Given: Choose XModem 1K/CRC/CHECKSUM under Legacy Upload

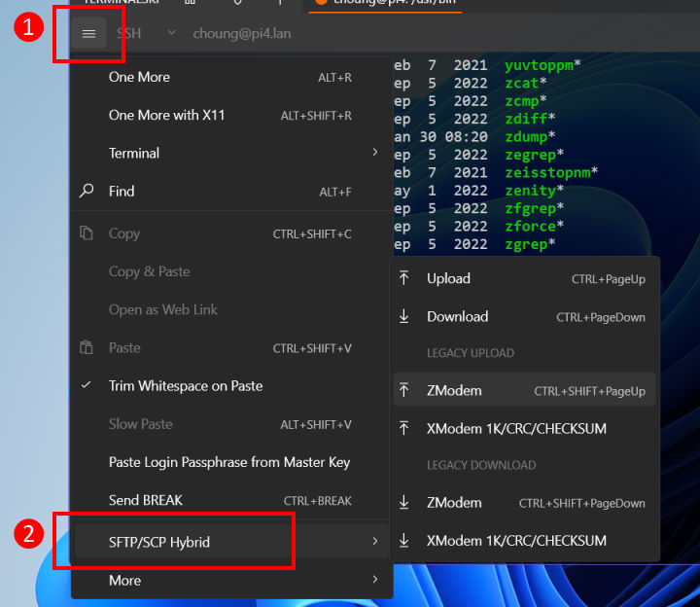Looking at the screenshot, I should tap(525, 429).
